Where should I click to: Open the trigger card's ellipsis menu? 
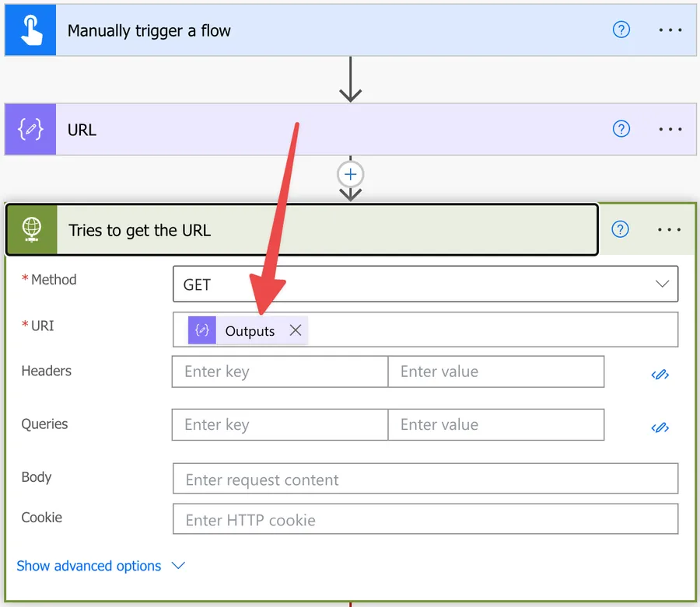(x=670, y=30)
